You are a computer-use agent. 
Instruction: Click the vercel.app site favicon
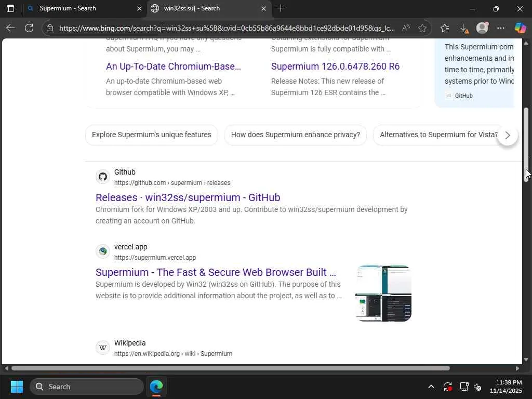103,251
